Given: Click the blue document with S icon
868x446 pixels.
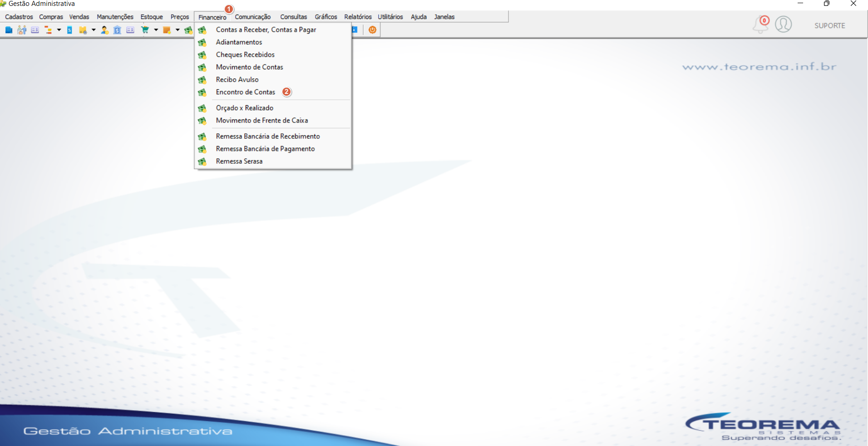Looking at the screenshot, I should coord(69,30).
